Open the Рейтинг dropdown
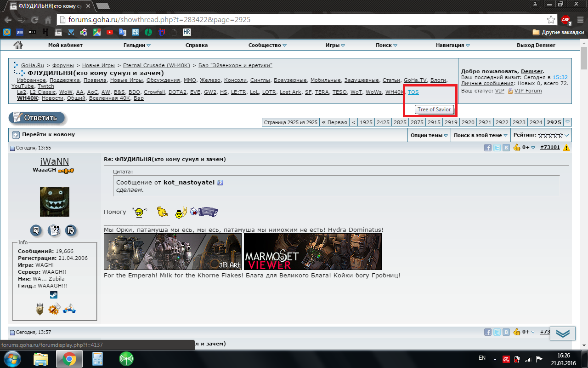Screen dimensions: 588x368 click(x=541, y=135)
